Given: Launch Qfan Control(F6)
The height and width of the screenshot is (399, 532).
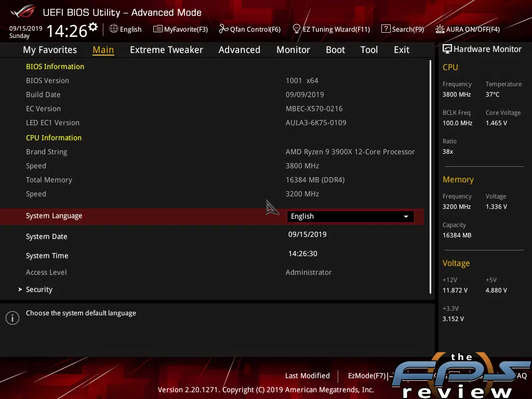Looking at the screenshot, I should pyautogui.click(x=255, y=29).
